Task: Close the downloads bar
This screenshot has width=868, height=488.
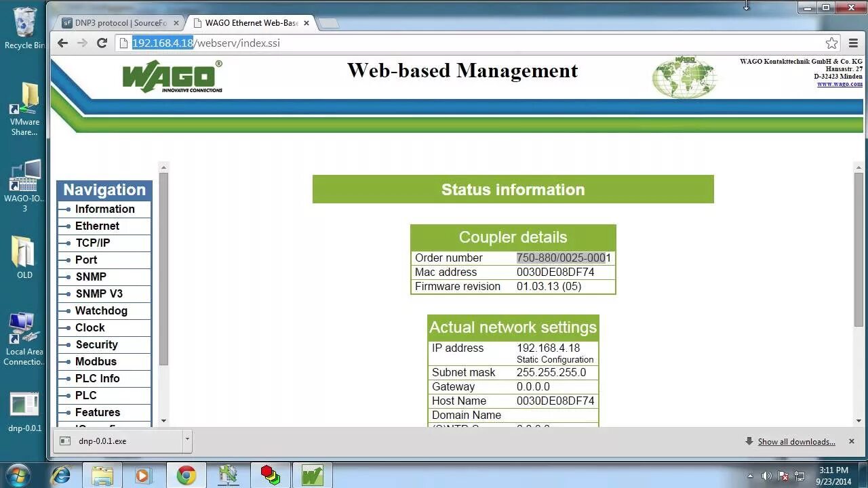Action: [x=851, y=441]
